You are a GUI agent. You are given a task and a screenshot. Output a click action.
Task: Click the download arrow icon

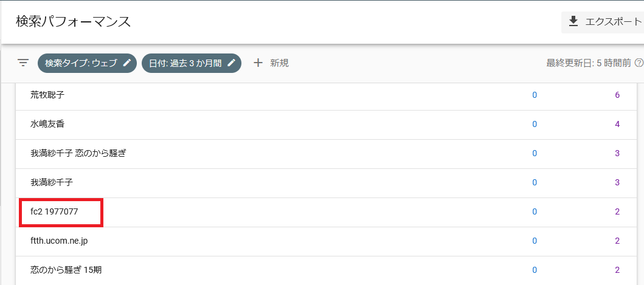pos(573,22)
